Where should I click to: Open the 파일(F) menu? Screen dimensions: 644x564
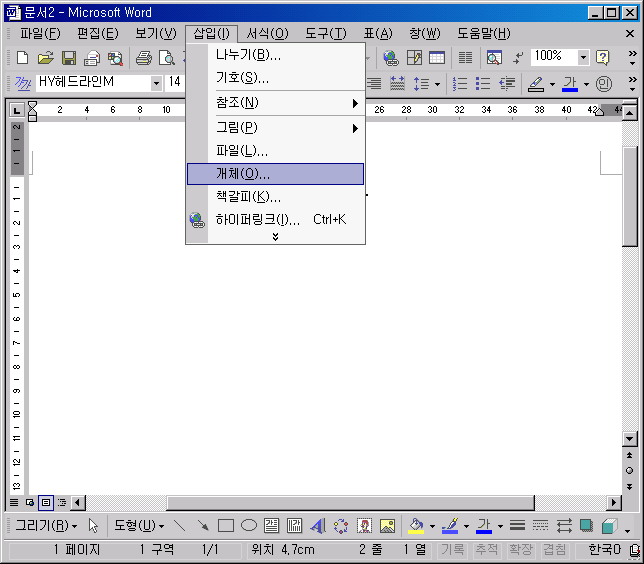40,34
